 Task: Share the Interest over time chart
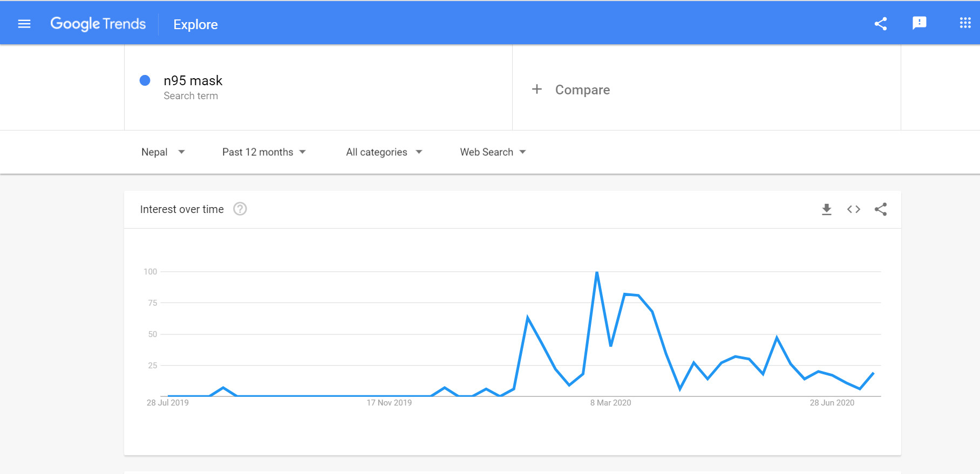(x=880, y=209)
